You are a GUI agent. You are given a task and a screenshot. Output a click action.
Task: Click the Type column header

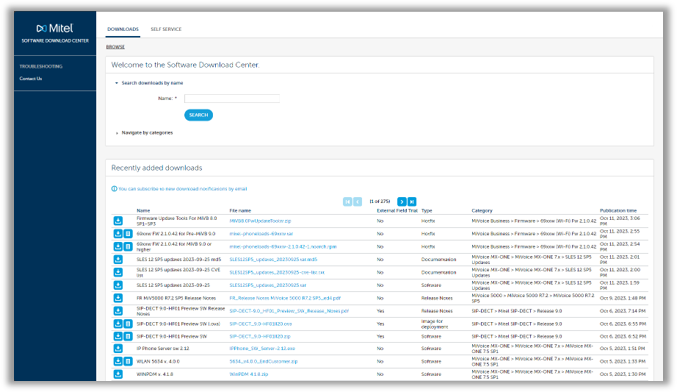[x=427, y=211]
